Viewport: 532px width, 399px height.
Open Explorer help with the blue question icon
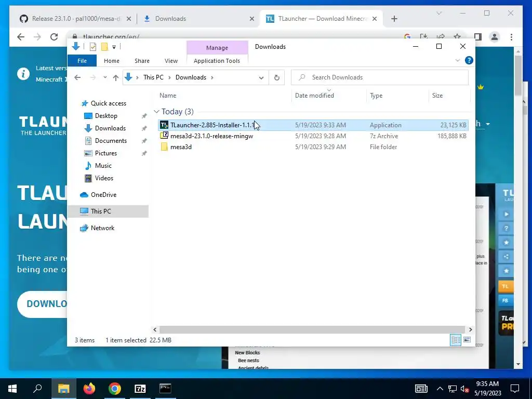coord(469,60)
